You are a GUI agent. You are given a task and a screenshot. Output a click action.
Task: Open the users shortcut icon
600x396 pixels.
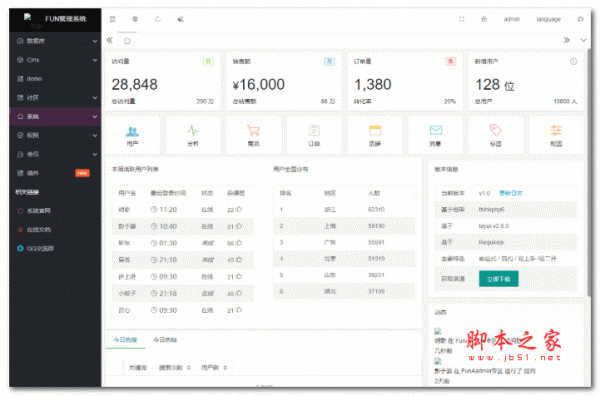click(132, 132)
